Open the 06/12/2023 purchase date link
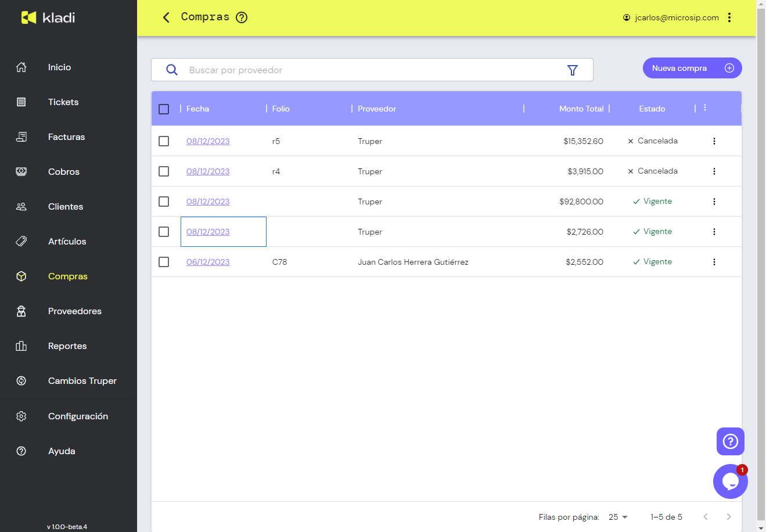Screen dimensions: 766x532 coord(208,262)
